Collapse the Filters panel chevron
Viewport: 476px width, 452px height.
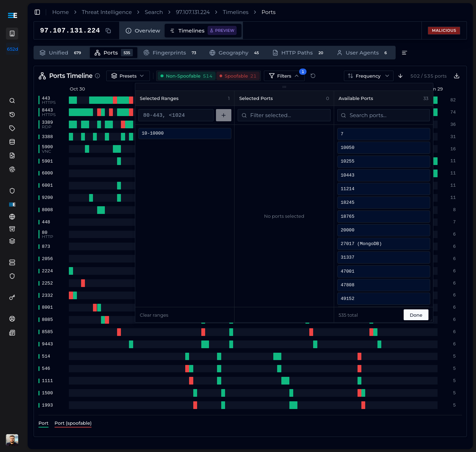[x=297, y=76]
